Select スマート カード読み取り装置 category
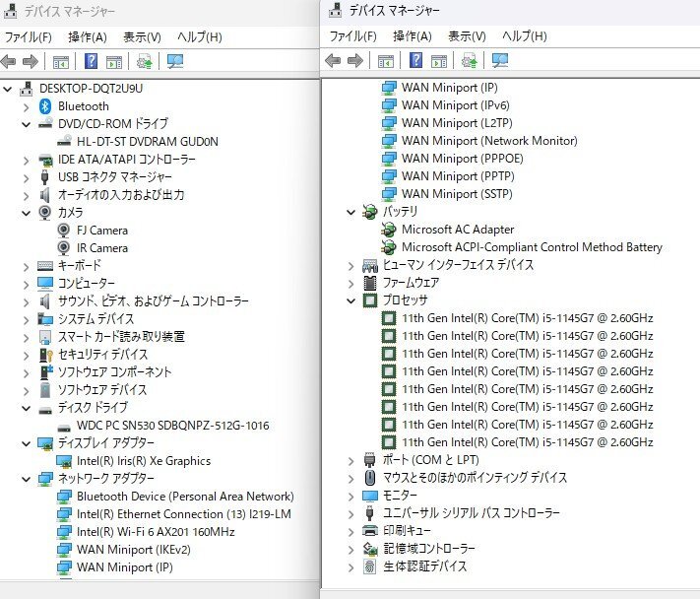This screenshot has height=599, width=700. 121,337
